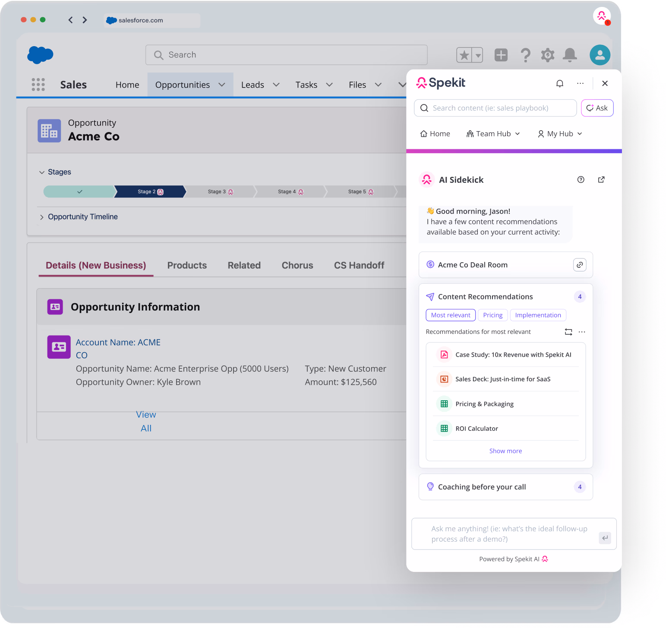Viewport: 672px width, 634px height.
Task: Open the Team Hub dropdown
Action: 493,134
